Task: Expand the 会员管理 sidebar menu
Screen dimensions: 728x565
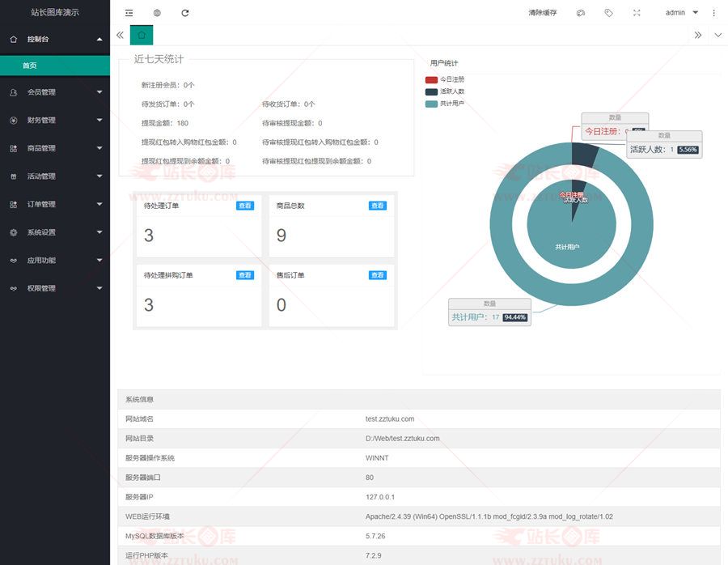Action: pyautogui.click(x=55, y=92)
